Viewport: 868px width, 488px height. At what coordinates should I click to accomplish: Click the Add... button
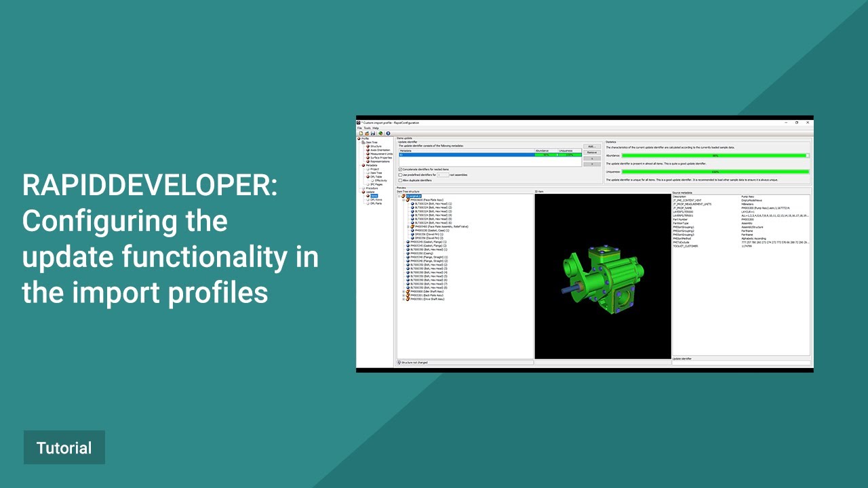tap(592, 146)
